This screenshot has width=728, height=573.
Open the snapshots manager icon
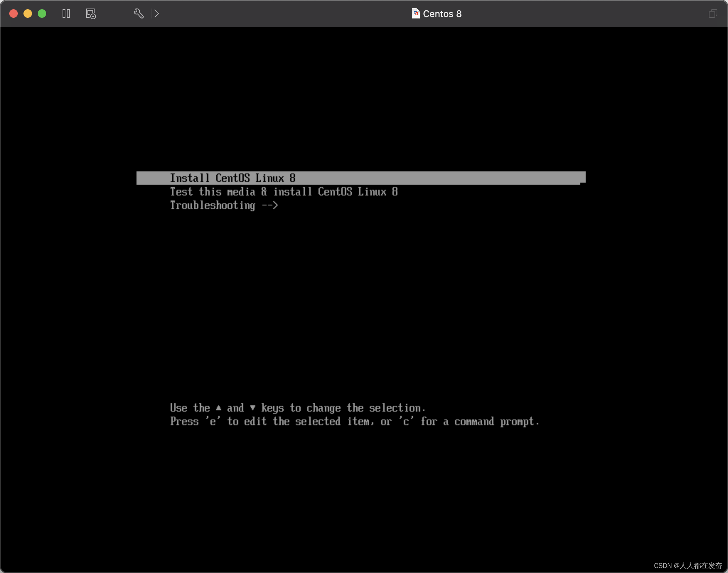pos(91,14)
